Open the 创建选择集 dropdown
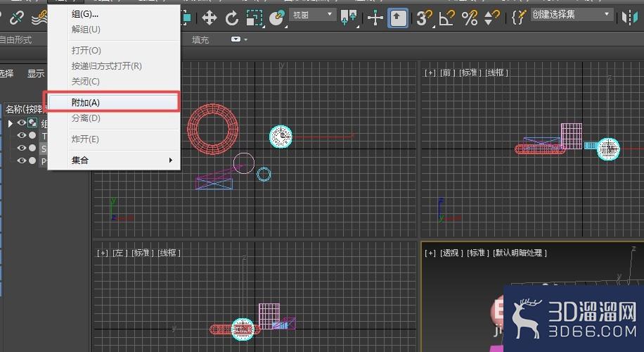This screenshot has width=644, height=352. (x=572, y=15)
